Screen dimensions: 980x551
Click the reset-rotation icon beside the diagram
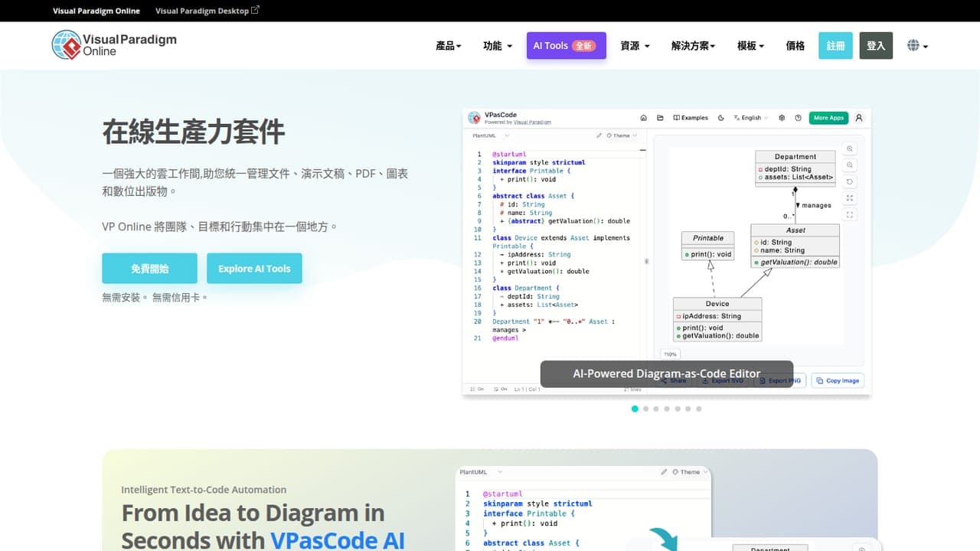click(x=850, y=182)
